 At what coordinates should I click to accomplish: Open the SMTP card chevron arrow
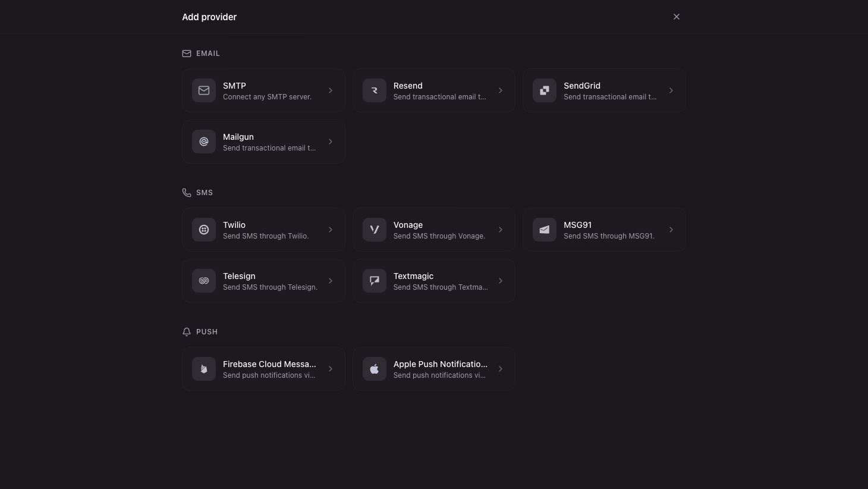[x=331, y=90]
